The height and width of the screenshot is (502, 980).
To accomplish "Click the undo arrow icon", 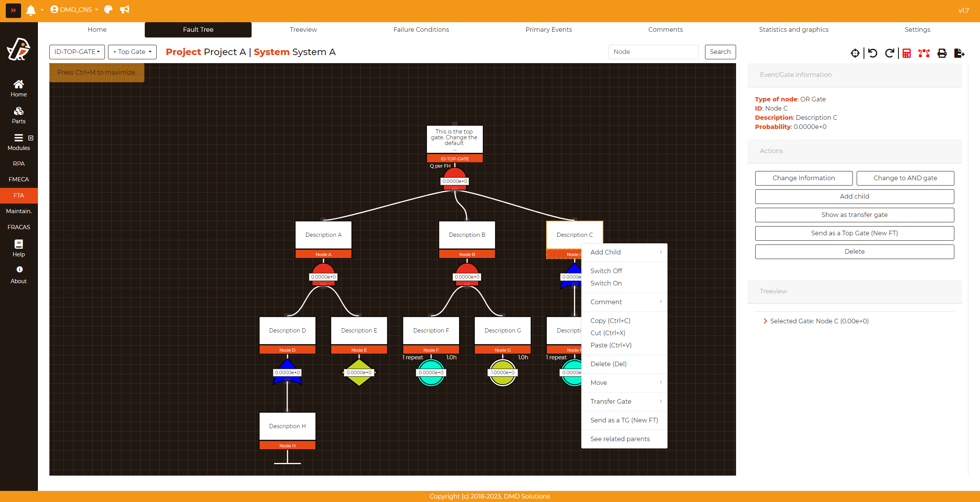I will [x=873, y=53].
